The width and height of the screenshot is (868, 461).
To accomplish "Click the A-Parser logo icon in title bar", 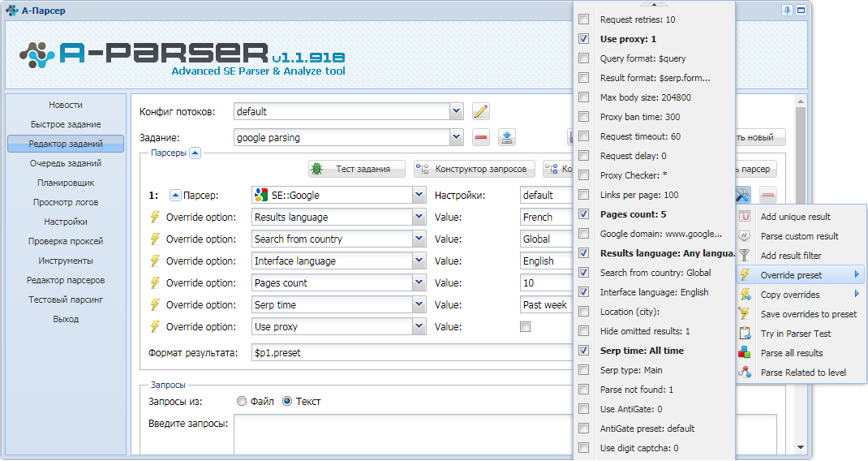I will tap(11, 11).
